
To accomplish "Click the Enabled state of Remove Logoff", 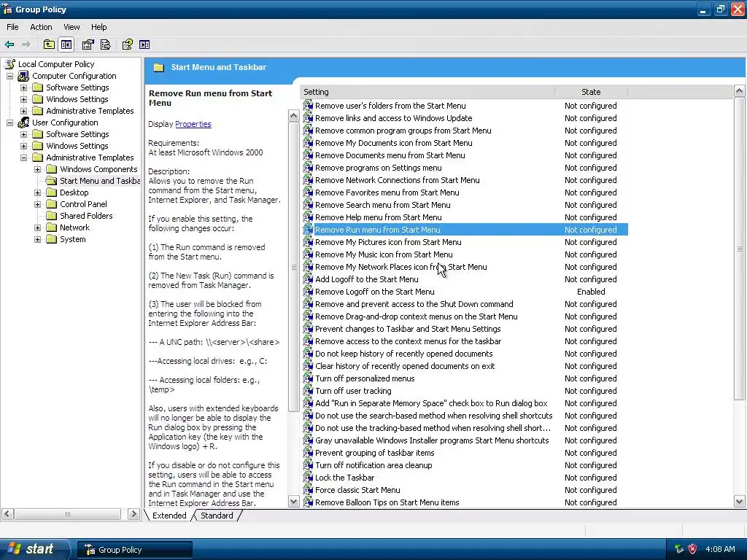I will pos(591,292).
